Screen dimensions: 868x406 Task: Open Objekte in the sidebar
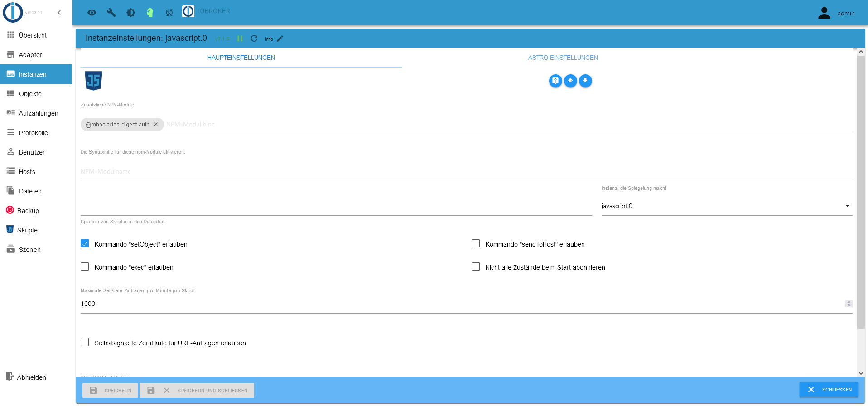point(36,94)
